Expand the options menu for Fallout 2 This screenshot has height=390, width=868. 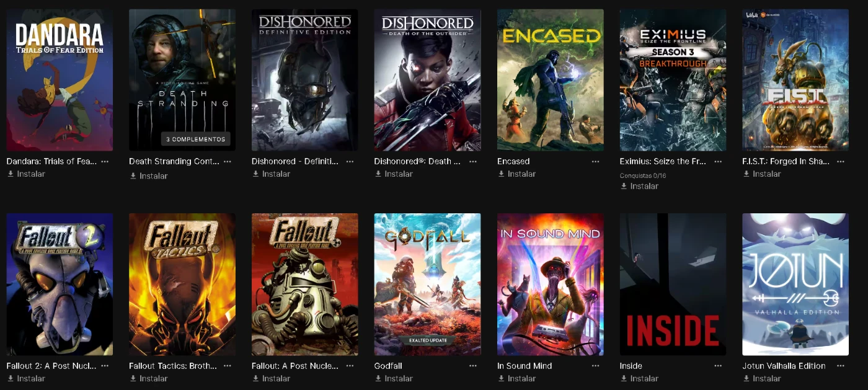coord(104,366)
